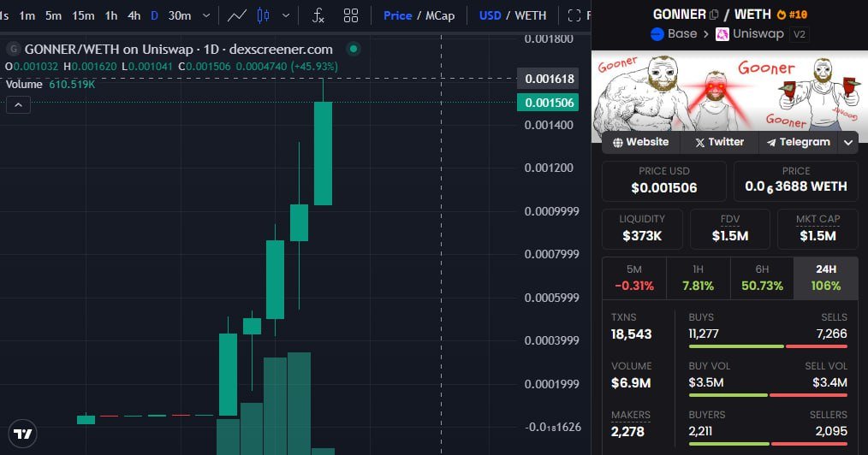Click the Base chain icon
Viewport: 868px width, 455px height.
pyautogui.click(x=657, y=34)
